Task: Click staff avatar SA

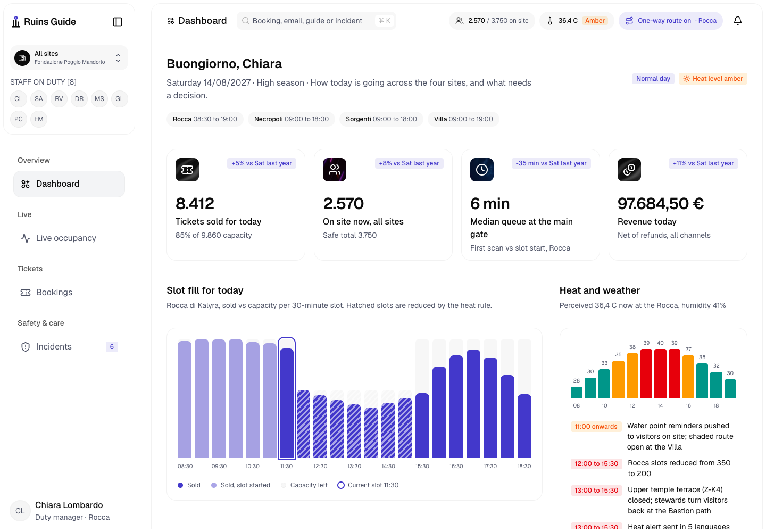Action: pyautogui.click(x=39, y=99)
